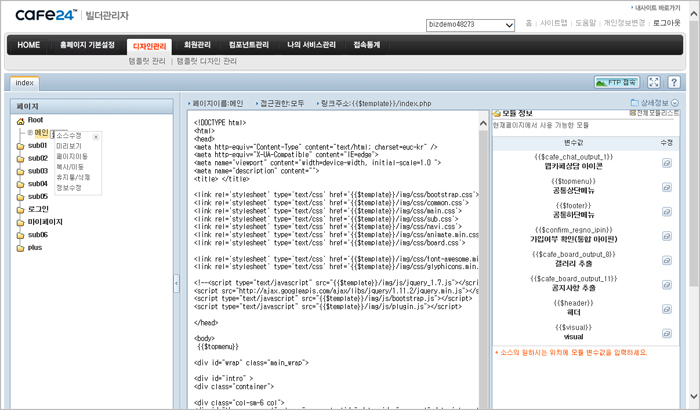Choose 정보수정 in the context menu
The width and height of the screenshot is (700, 410).
(x=69, y=188)
